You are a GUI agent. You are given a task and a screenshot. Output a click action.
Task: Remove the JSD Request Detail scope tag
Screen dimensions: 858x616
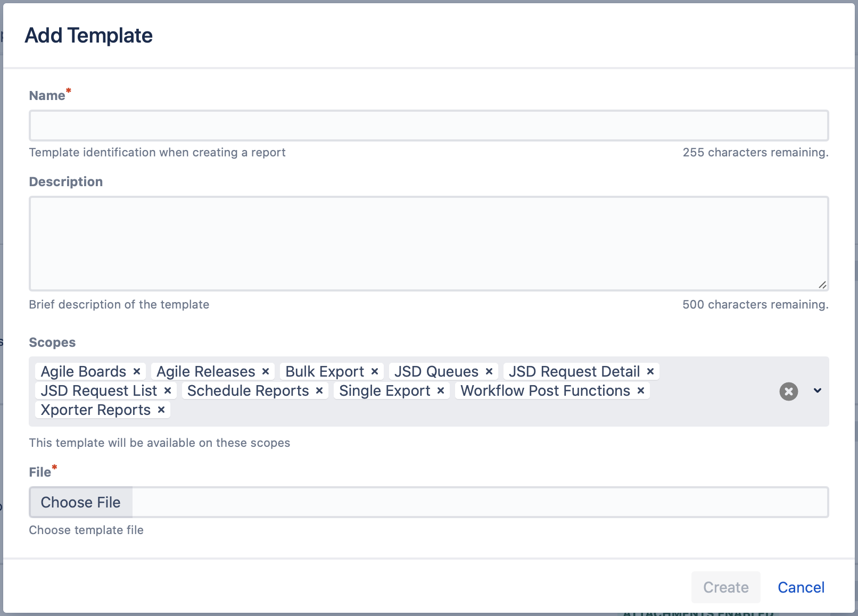coord(650,371)
